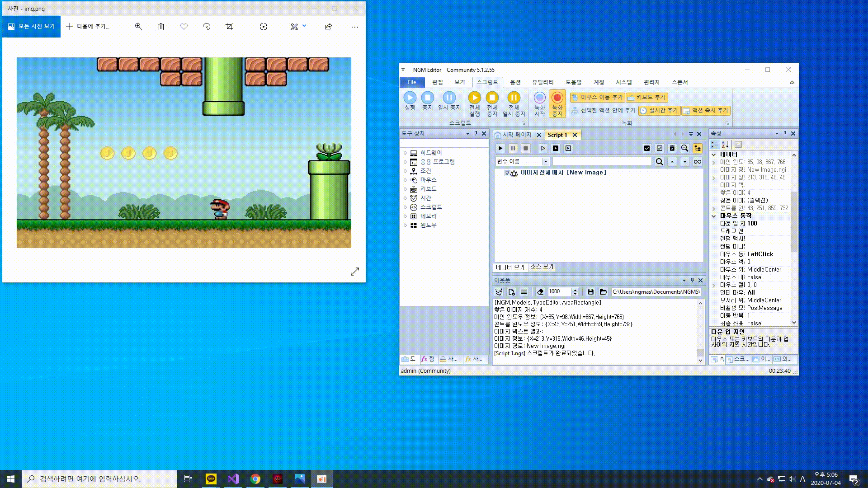Click the check-all actions icon in script toolbar
The height and width of the screenshot is (488, 868).
[x=647, y=148]
